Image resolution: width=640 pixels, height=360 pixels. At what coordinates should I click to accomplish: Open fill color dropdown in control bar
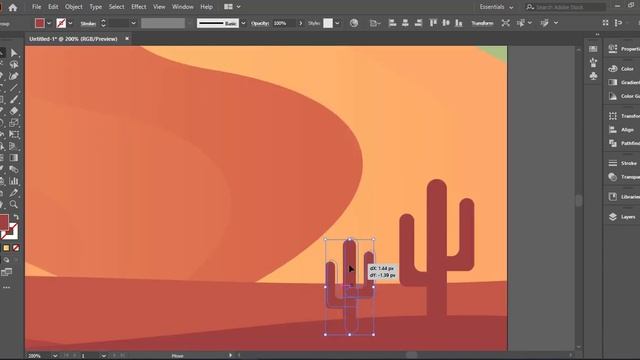(x=49, y=23)
